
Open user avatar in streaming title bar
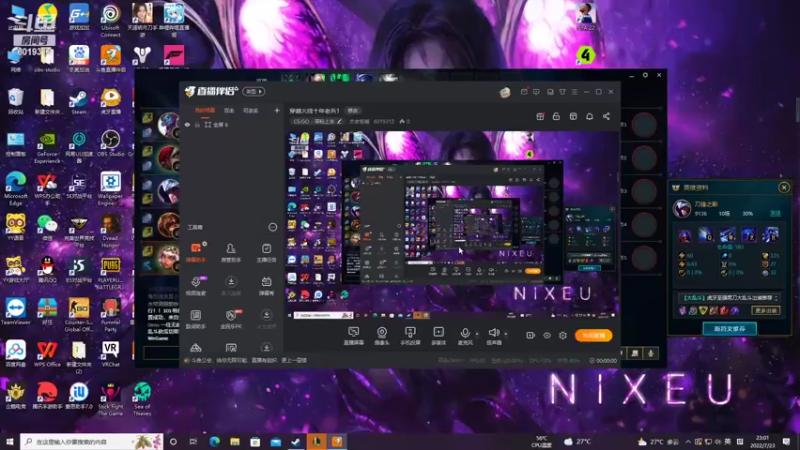505,92
